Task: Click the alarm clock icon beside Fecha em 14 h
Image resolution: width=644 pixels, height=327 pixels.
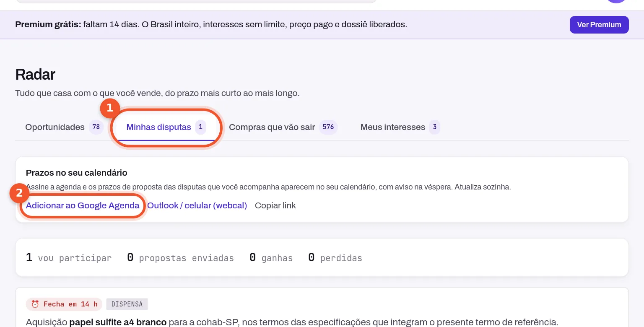Action: pyautogui.click(x=35, y=304)
